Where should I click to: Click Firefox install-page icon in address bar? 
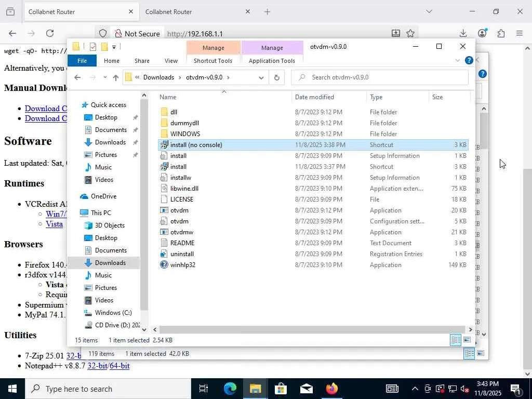395,33
